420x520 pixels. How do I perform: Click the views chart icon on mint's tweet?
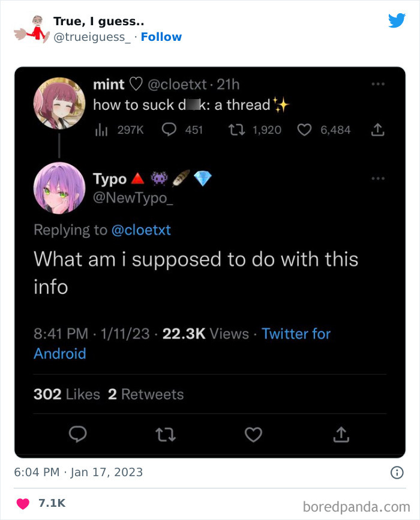click(x=101, y=129)
